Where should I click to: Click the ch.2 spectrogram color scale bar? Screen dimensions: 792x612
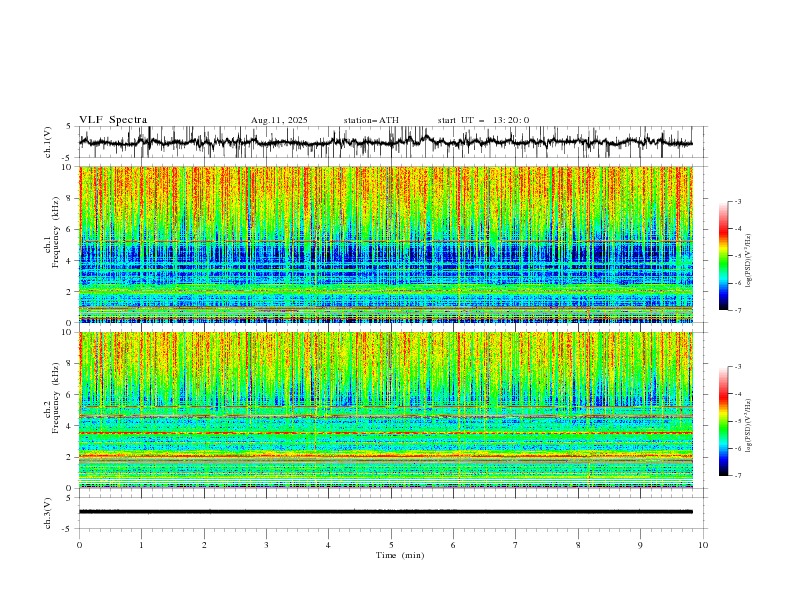723,421
